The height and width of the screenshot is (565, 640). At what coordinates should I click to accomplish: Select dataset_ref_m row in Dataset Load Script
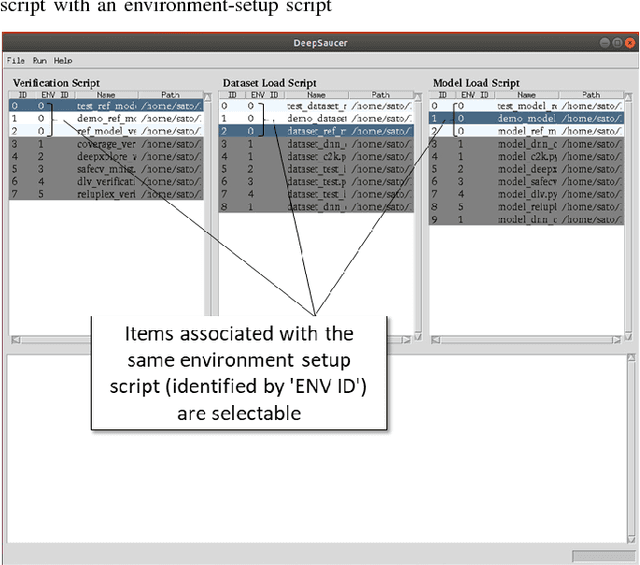pos(315,131)
